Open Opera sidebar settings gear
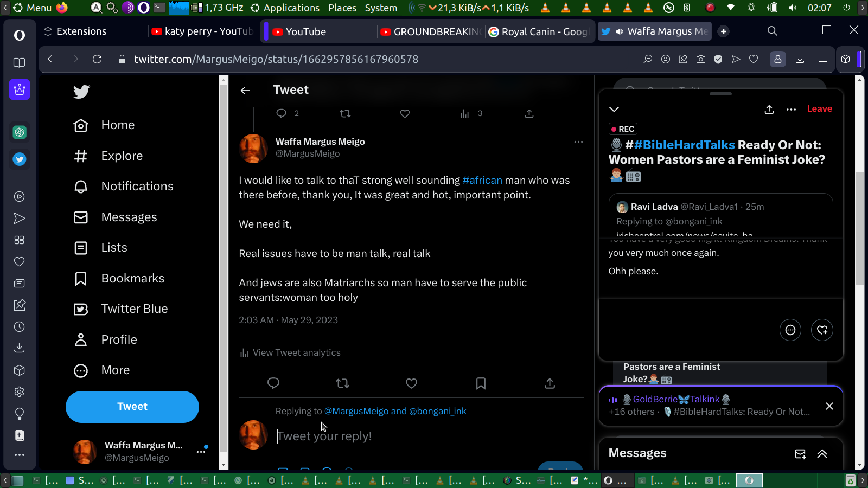The height and width of the screenshot is (488, 868). click(x=20, y=392)
